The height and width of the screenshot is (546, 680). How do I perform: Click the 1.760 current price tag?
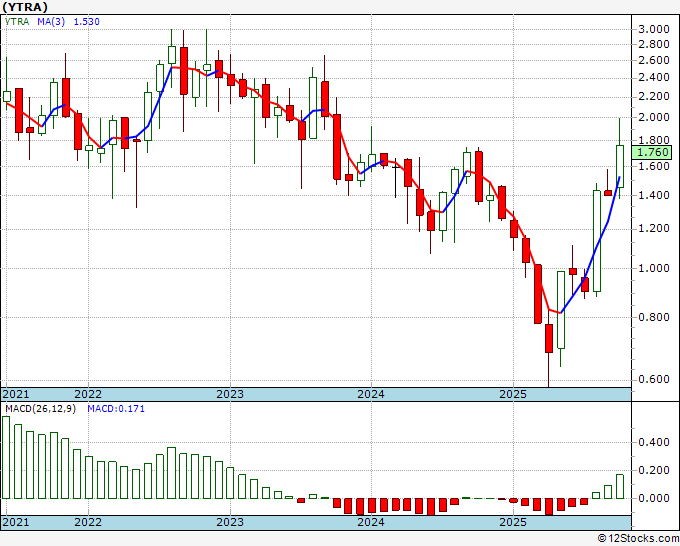(x=652, y=152)
